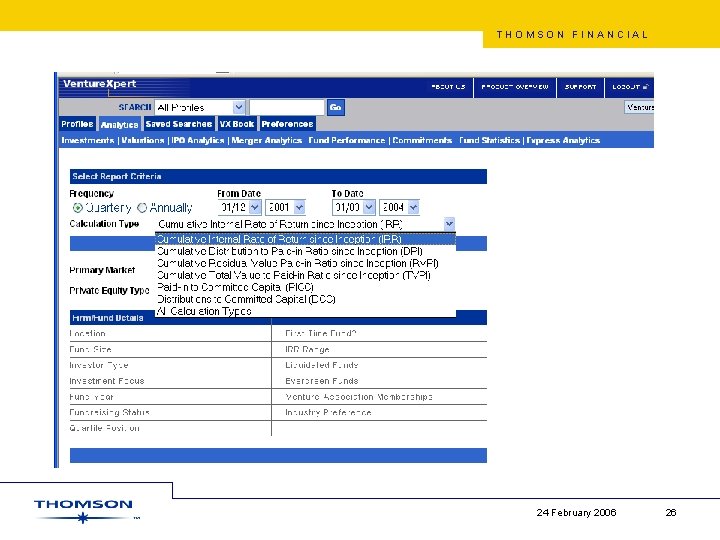
Task: Click Product Overview in header
Action: coord(515,87)
